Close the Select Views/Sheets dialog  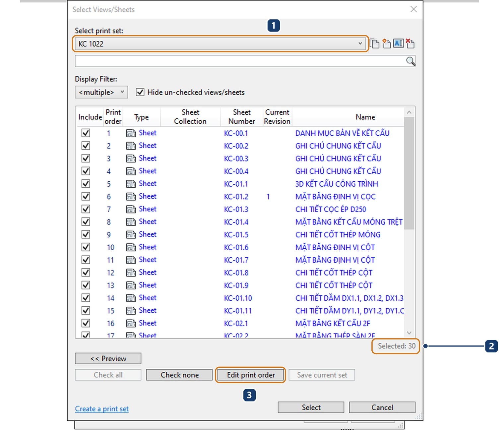[413, 9]
